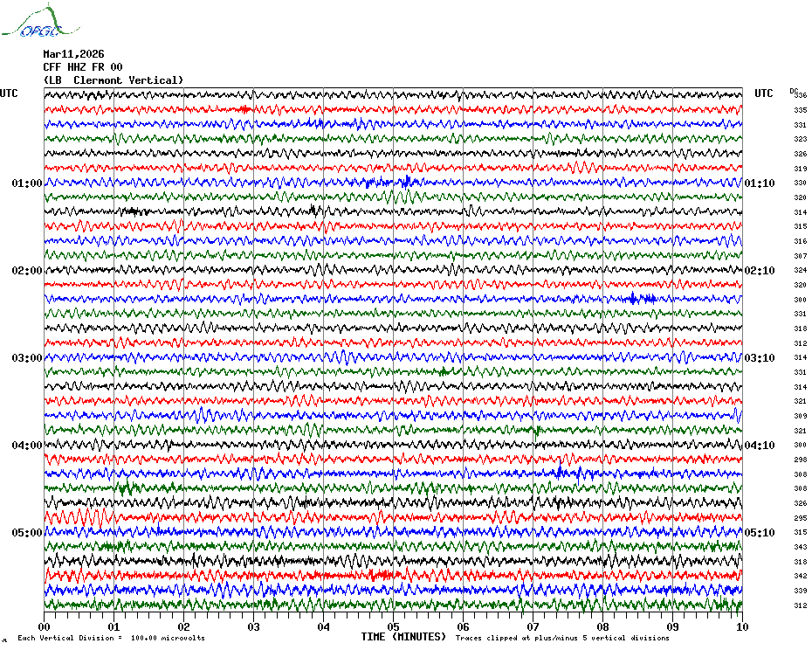Click the station code "CFF HHZ FR 00"
This screenshot has height=650, width=812.
pyautogui.click(x=83, y=67)
